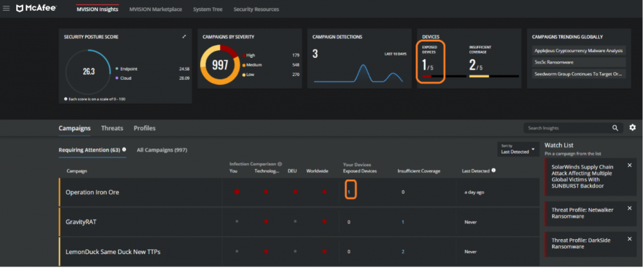The width and height of the screenshot is (644, 268).
Task: Click Operation Iron Ore DEU infection dot
Action: [x=295, y=192]
